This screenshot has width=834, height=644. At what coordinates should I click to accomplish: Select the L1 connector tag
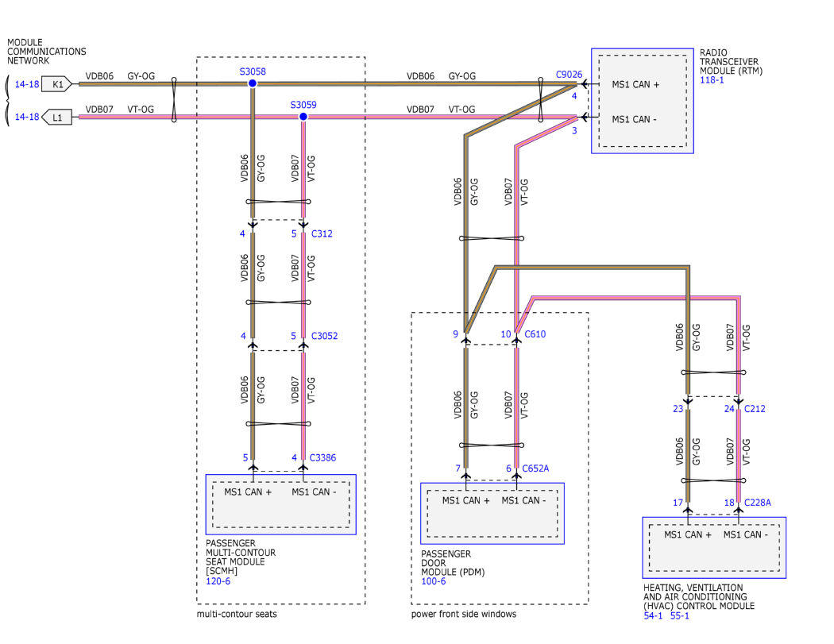click(x=57, y=117)
